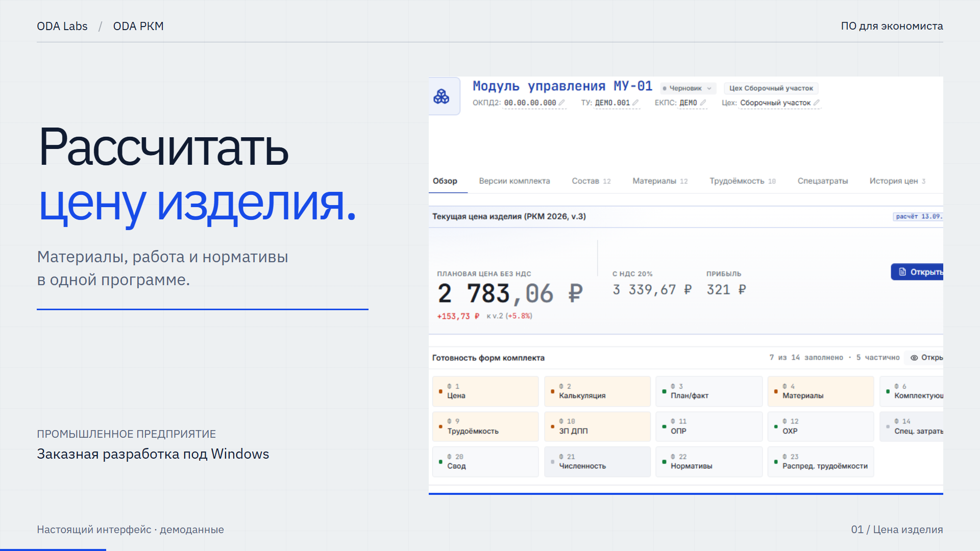Open form Ф 6 Комплектующие card
980x551 pixels.
[x=912, y=391]
